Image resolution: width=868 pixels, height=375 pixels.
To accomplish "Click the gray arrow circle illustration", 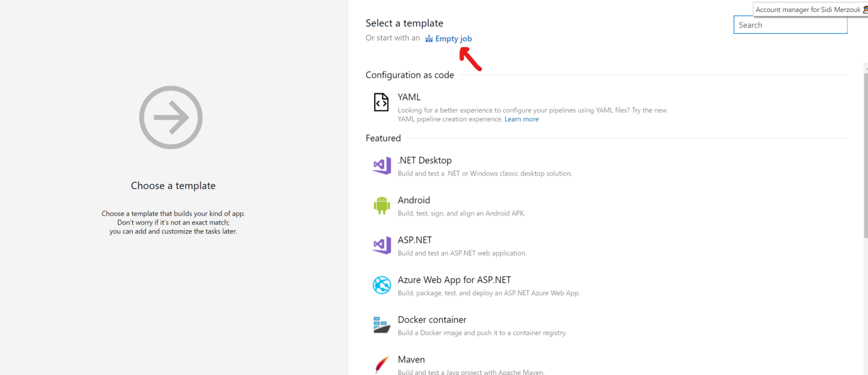I will click(x=171, y=117).
